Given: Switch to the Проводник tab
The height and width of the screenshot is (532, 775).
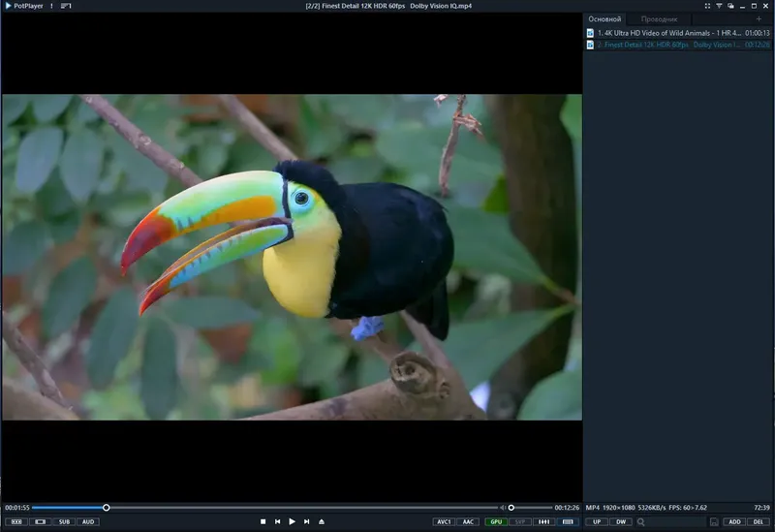Looking at the screenshot, I should point(659,19).
